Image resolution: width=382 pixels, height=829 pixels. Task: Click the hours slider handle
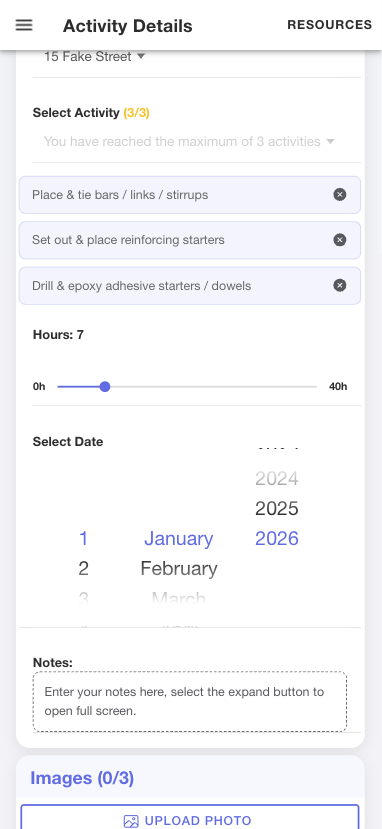click(x=105, y=386)
